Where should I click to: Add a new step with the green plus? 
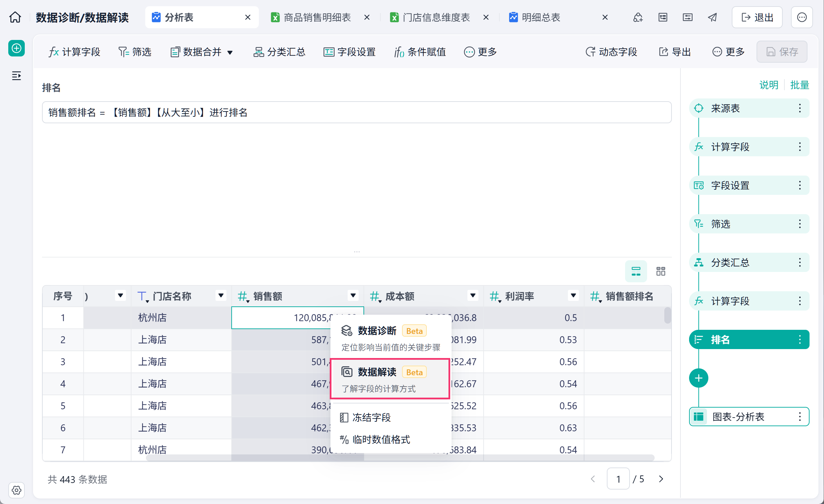tap(698, 378)
